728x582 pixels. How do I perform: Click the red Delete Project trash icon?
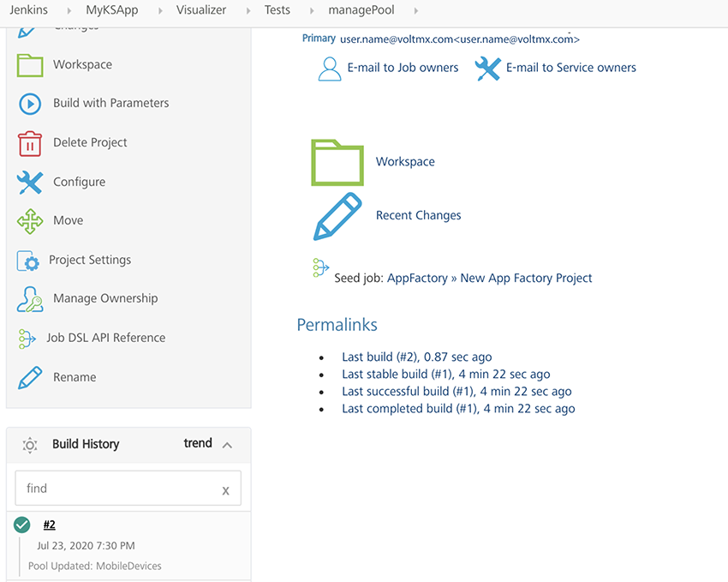click(x=29, y=143)
